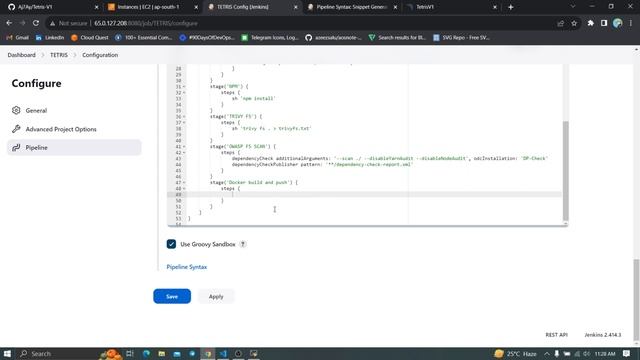Image resolution: width=640 pixels, height=360 pixels.
Task: Reload the current page
Action: [x=36, y=23]
